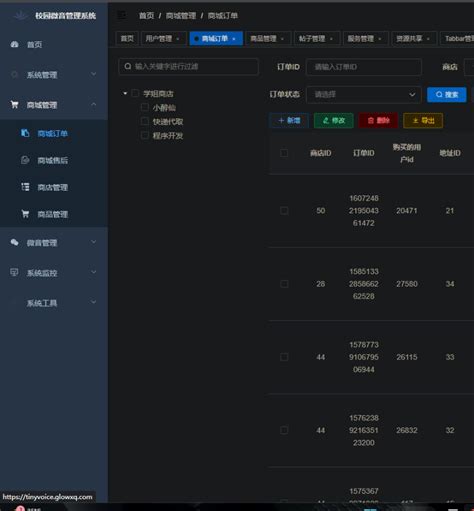The image size is (474, 511).
Task: Expand the 系统管理 sidebar menu
Action: click(x=94, y=74)
